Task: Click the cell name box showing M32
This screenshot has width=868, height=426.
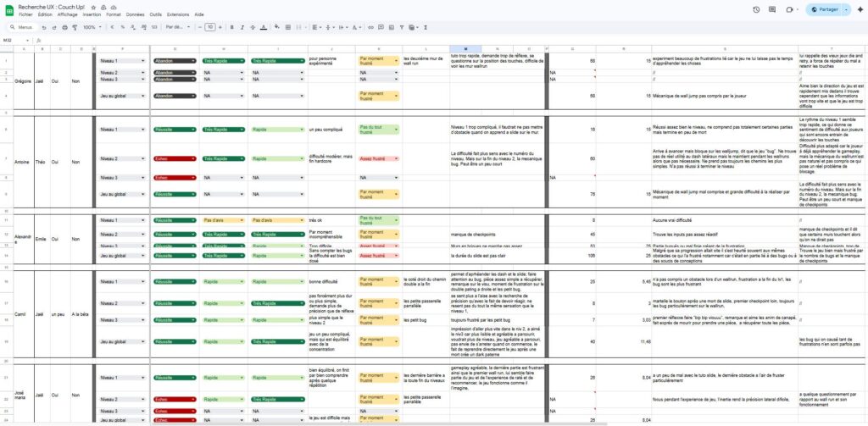Action: (x=15, y=41)
